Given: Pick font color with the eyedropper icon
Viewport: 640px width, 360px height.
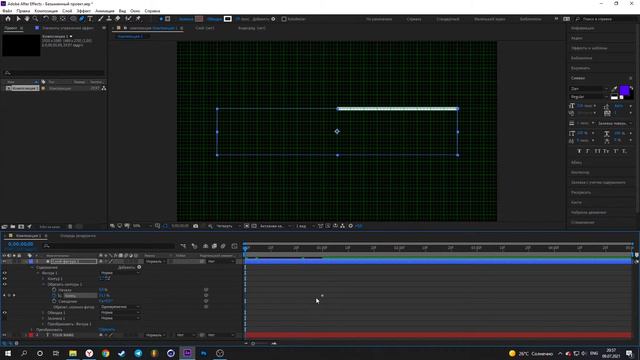Looking at the screenshot, I should point(614,88).
